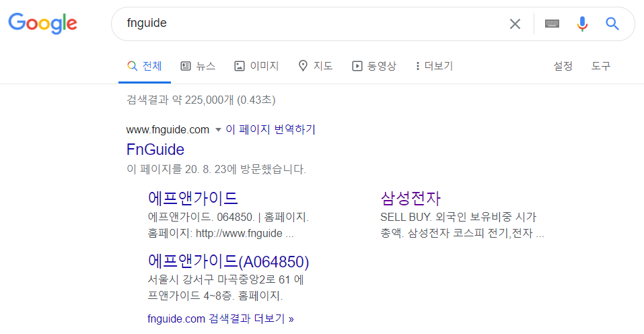This screenshot has height=334, width=644.
Task: Click 이 페이지 번역하기 link
Action: (x=271, y=129)
